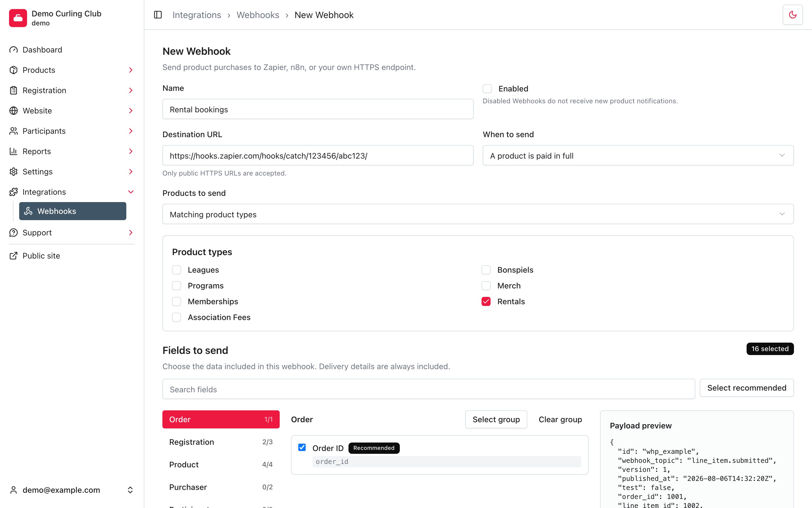Click the Select recommended button

(747, 388)
